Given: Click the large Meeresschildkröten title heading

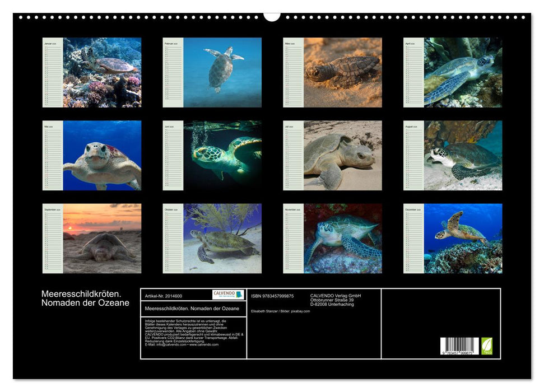Looking at the screenshot, I should pos(85,298).
